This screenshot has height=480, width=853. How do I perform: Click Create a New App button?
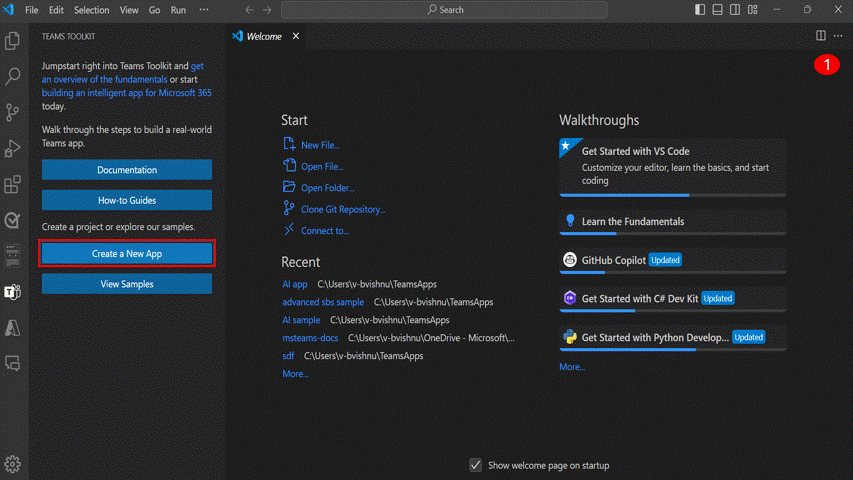coord(127,254)
